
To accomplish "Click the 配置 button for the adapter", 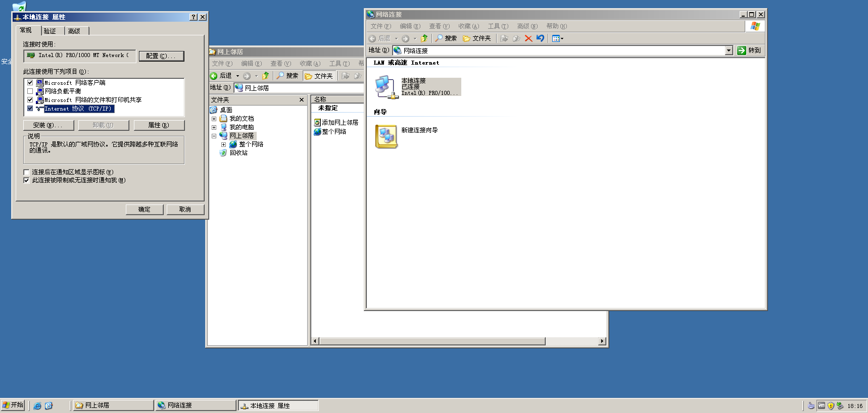I will (161, 56).
